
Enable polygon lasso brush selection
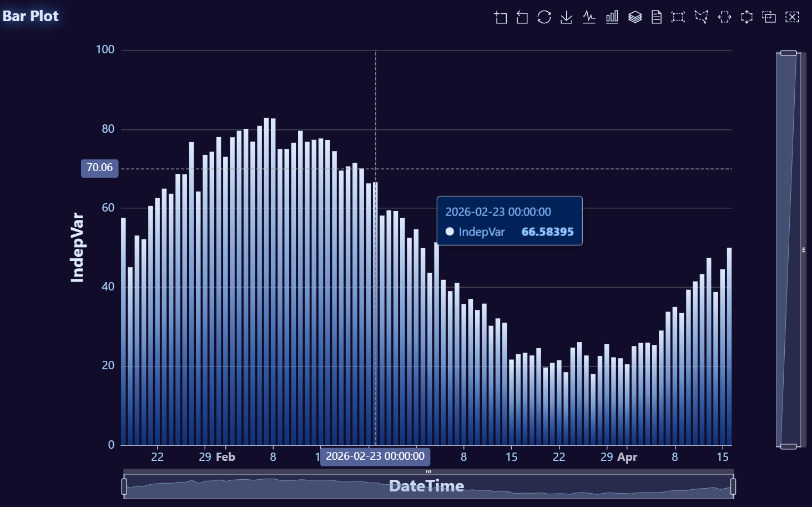(x=702, y=17)
